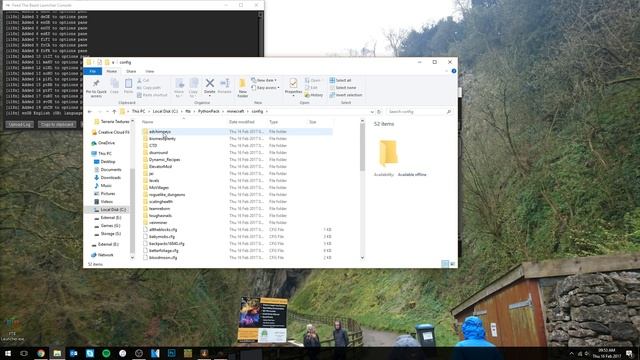Viewport: 640px width, 360px height.
Task: Open Chrome from the taskbar
Action: pyautogui.click(x=41, y=353)
